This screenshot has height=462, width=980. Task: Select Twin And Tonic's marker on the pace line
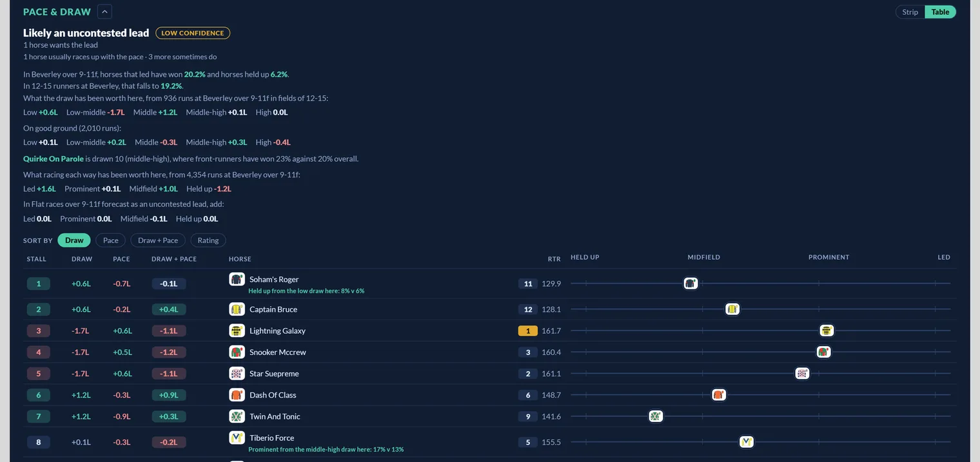(656, 416)
